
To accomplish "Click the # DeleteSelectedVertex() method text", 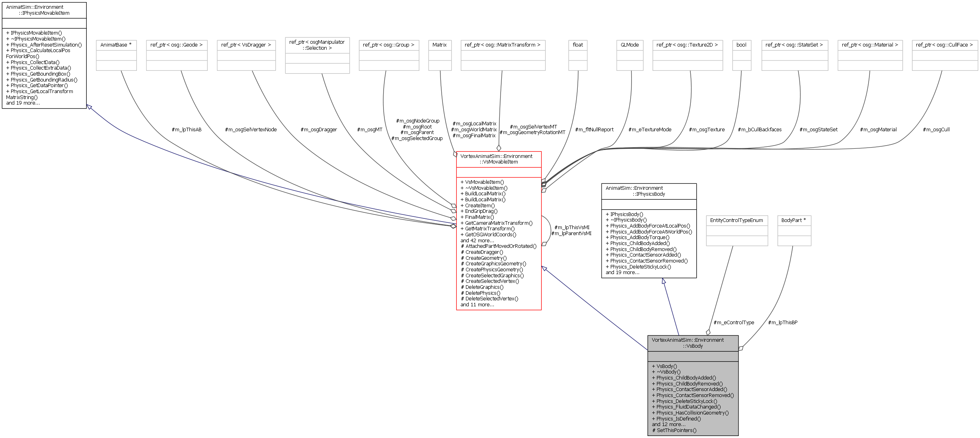I will tap(489, 299).
